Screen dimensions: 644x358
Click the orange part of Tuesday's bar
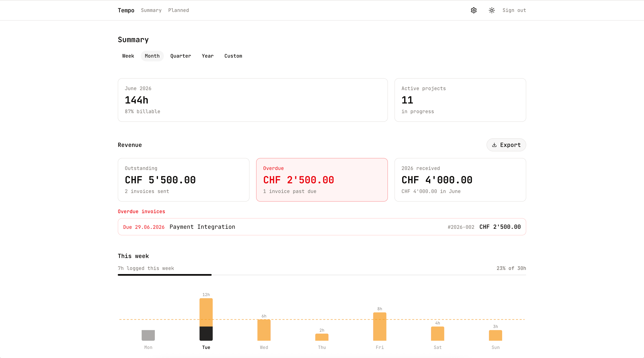206,312
